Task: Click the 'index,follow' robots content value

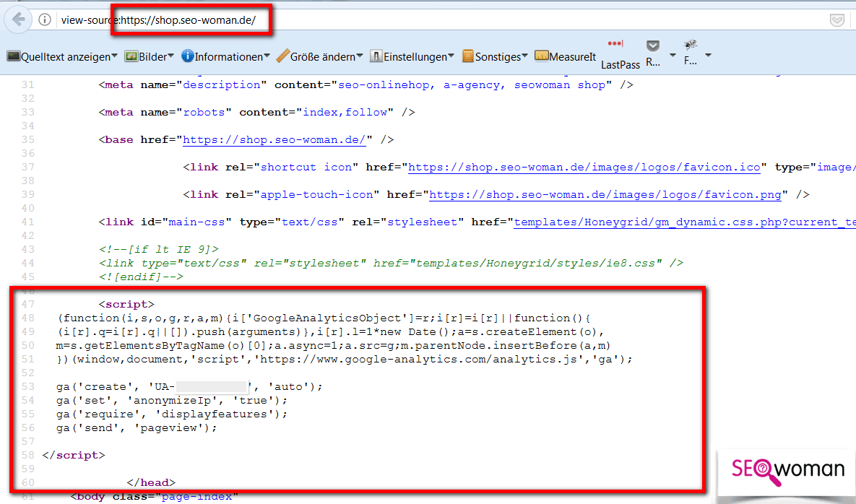Action: click(x=345, y=113)
